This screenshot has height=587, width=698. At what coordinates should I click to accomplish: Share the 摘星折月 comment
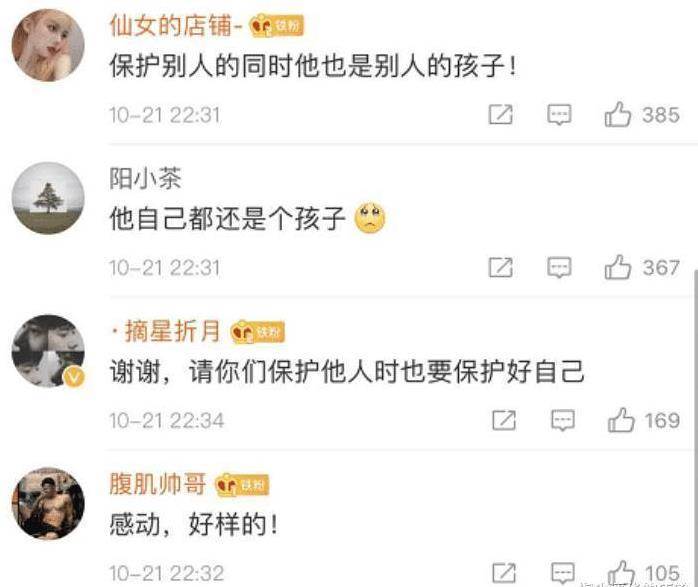click(504, 421)
